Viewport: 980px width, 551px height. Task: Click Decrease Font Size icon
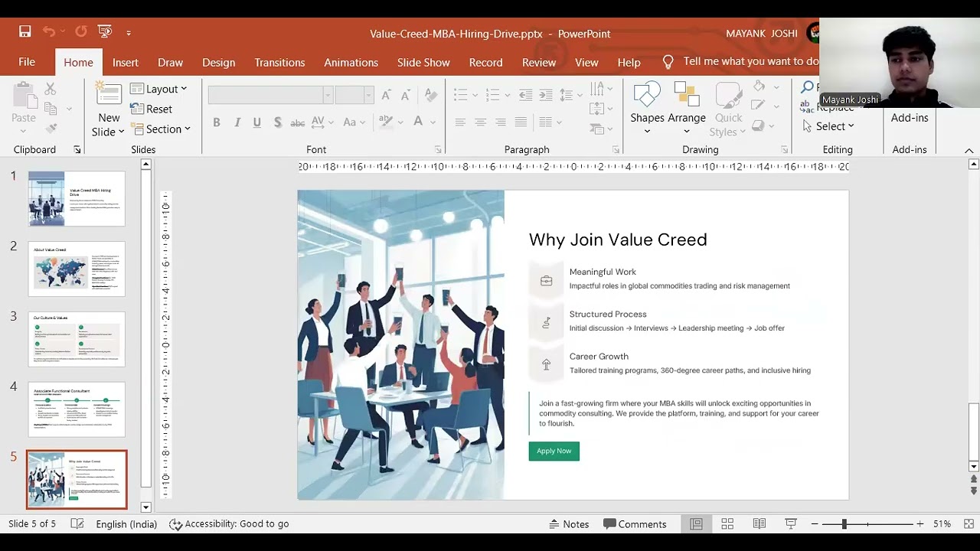pos(407,95)
